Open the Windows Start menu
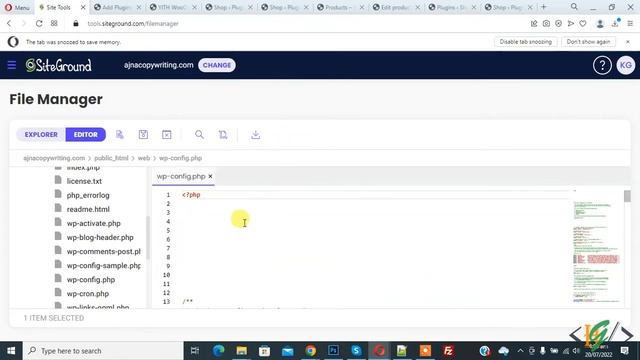The image size is (640, 360). click(x=11, y=351)
